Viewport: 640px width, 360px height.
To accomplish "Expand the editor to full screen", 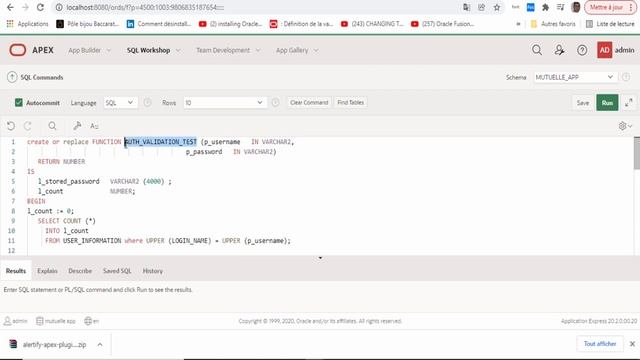I will [x=629, y=102].
